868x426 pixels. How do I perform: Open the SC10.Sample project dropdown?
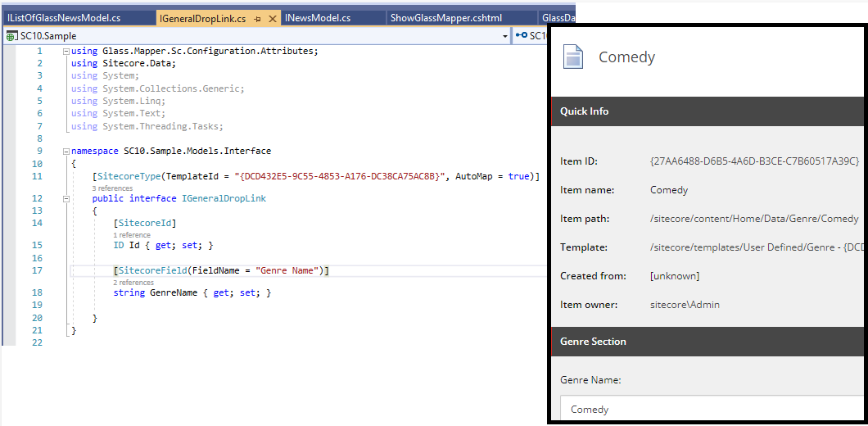point(505,36)
